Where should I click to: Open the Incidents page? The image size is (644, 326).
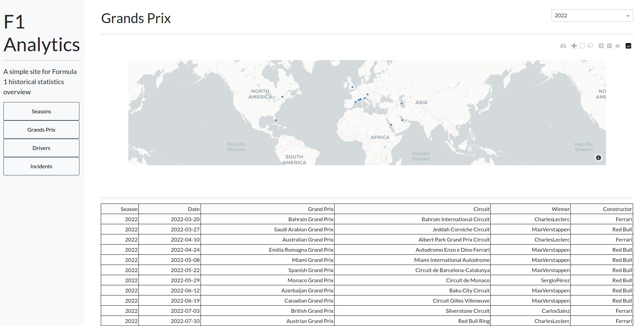(x=41, y=166)
